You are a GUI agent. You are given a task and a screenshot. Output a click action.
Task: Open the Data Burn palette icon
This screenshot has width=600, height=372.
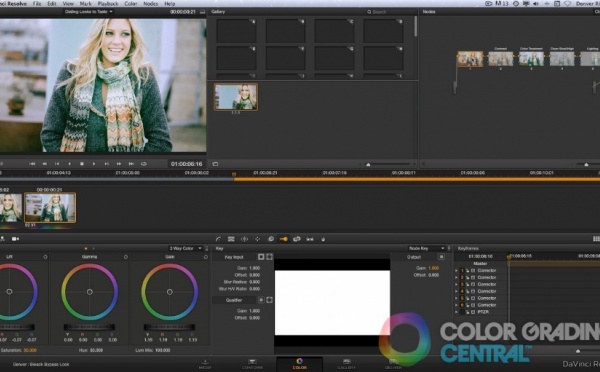pos(323,239)
